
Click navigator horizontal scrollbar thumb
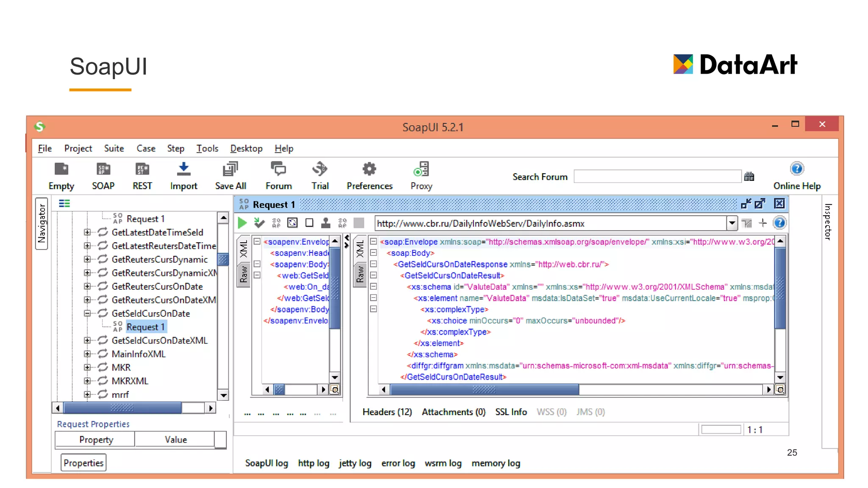tap(122, 408)
